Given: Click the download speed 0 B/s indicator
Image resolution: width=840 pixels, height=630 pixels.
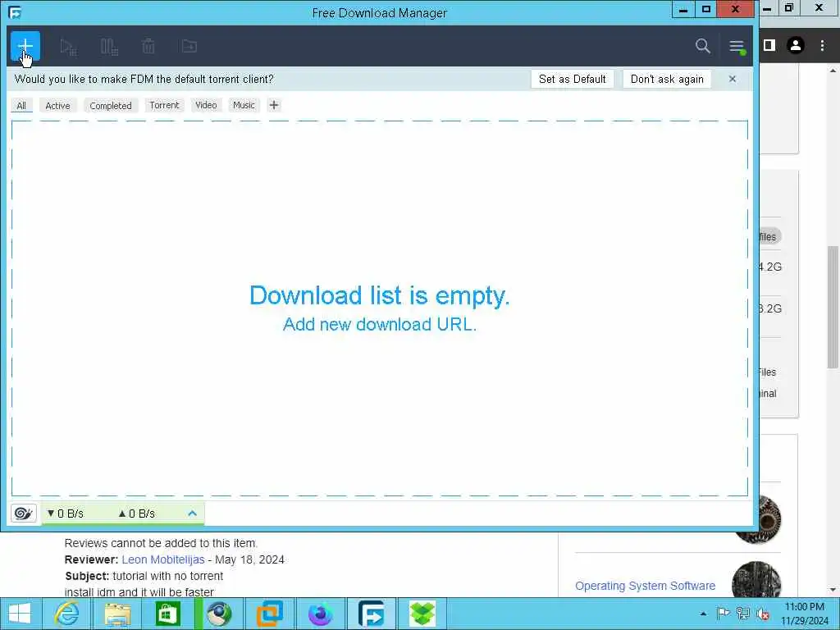Looking at the screenshot, I should click(66, 514).
